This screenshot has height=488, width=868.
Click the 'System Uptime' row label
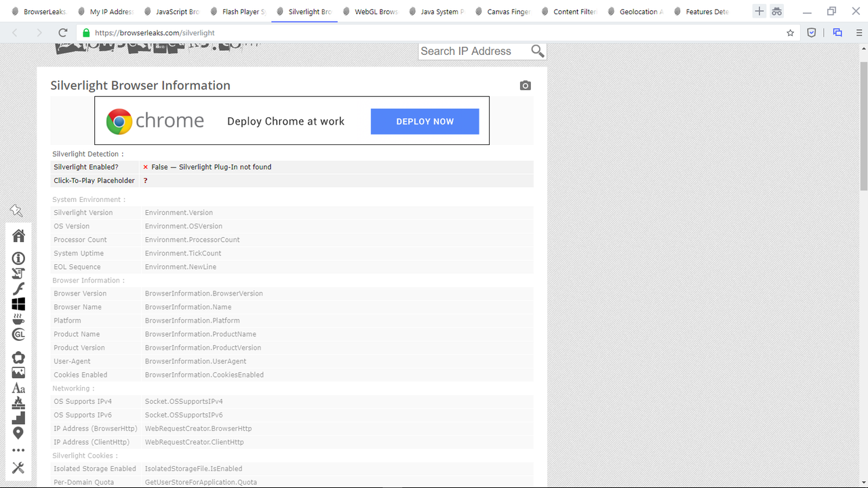[79, 253]
